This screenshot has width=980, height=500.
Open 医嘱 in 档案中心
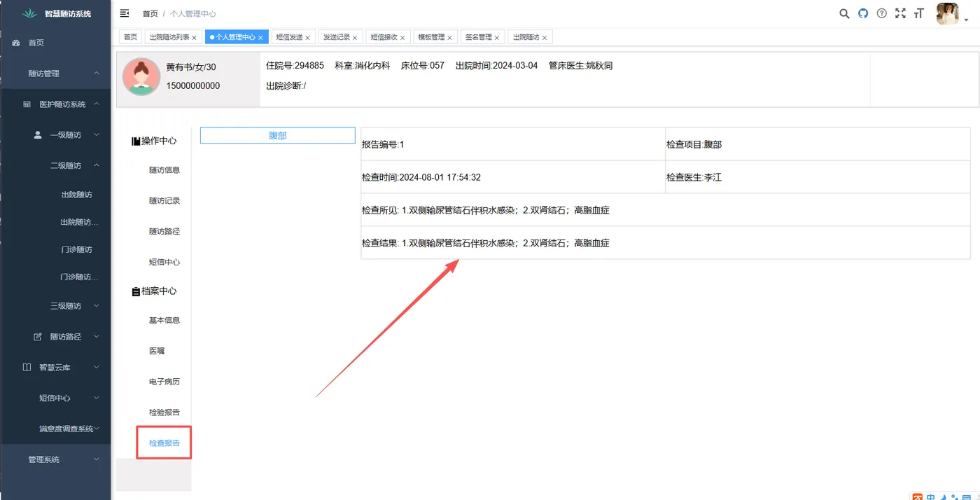(x=157, y=351)
